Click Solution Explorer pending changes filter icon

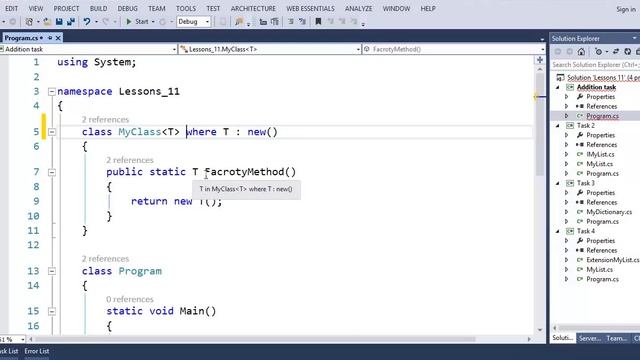click(x=598, y=51)
